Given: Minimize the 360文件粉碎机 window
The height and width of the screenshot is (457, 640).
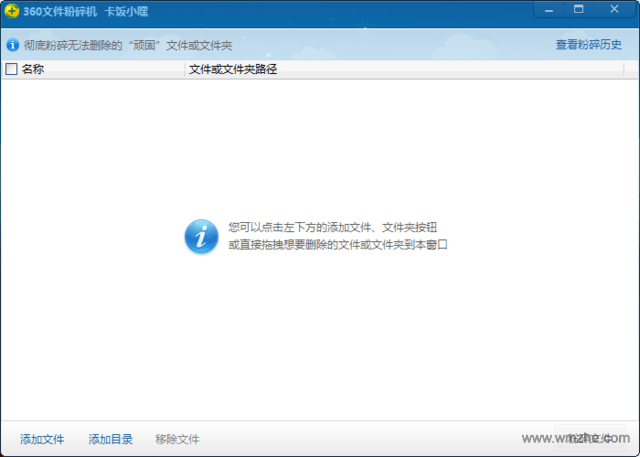Looking at the screenshot, I should pos(549,10).
